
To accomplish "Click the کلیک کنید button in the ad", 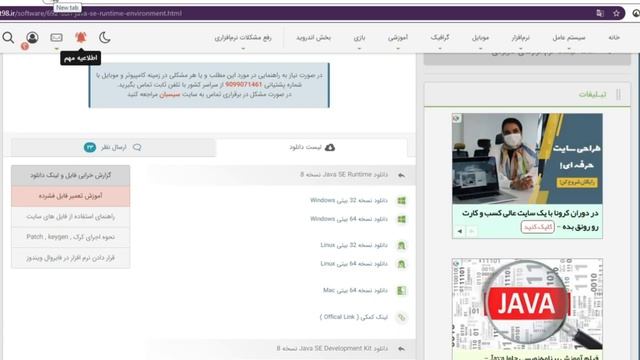I will click(538, 227).
